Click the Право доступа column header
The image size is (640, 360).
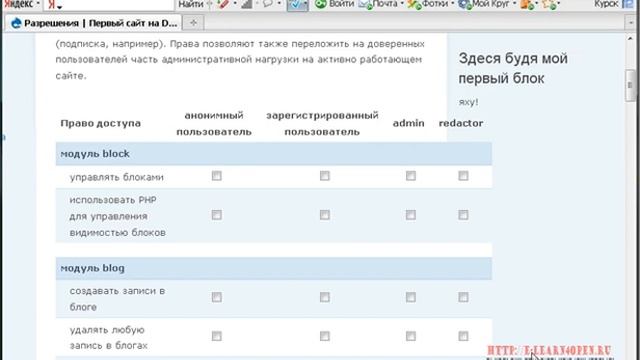(100, 123)
